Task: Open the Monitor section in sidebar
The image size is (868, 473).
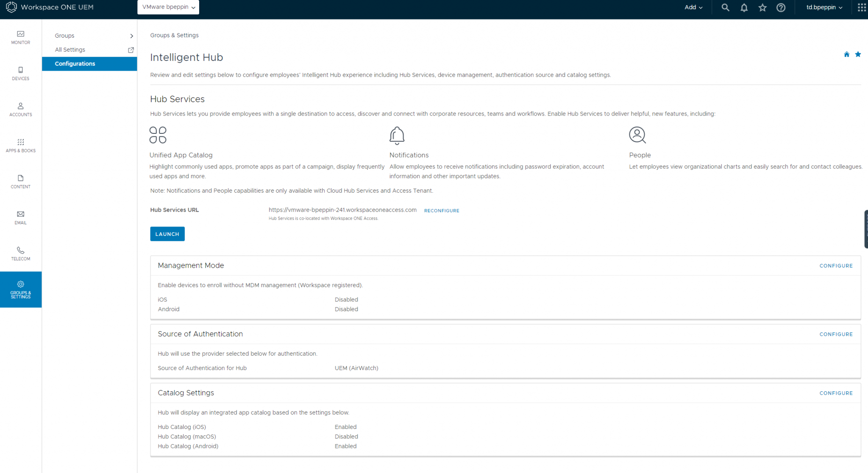Action: tap(20, 37)
